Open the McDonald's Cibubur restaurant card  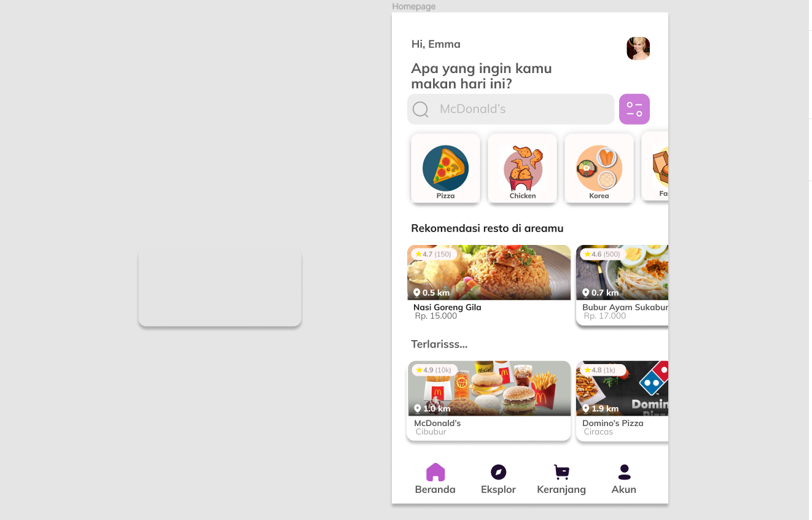tap(489, 400)
